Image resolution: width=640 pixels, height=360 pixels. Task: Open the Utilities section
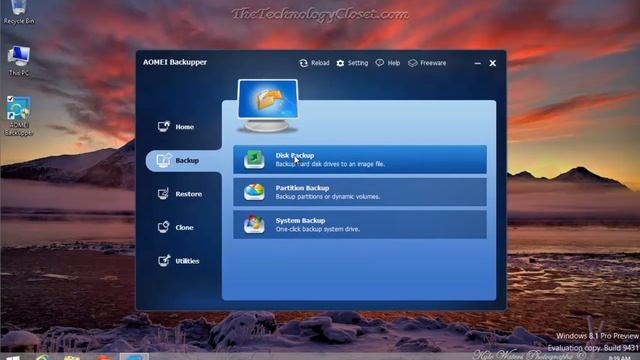point(178,261)
